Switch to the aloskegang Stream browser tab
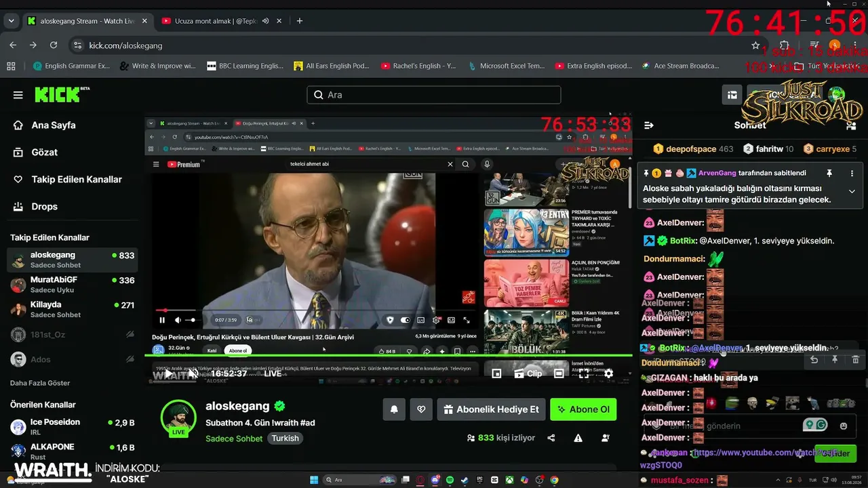The width and height of the screenshot is (868, 488). pos(87,21)
